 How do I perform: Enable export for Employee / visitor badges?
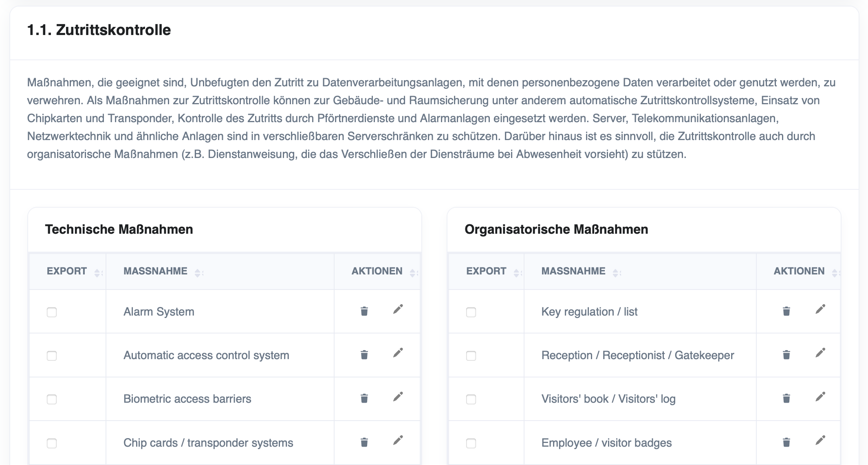click(471, 443)
